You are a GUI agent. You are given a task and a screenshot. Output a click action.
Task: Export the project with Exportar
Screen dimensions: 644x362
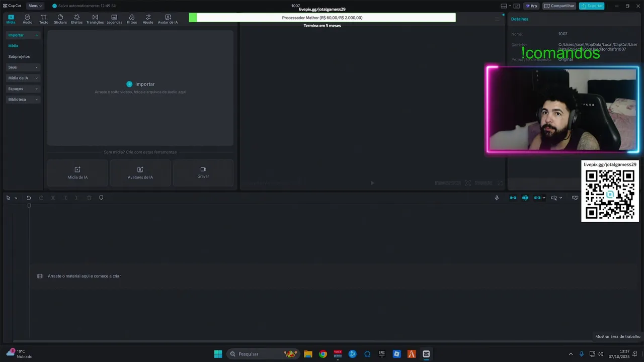pos(592,6)
